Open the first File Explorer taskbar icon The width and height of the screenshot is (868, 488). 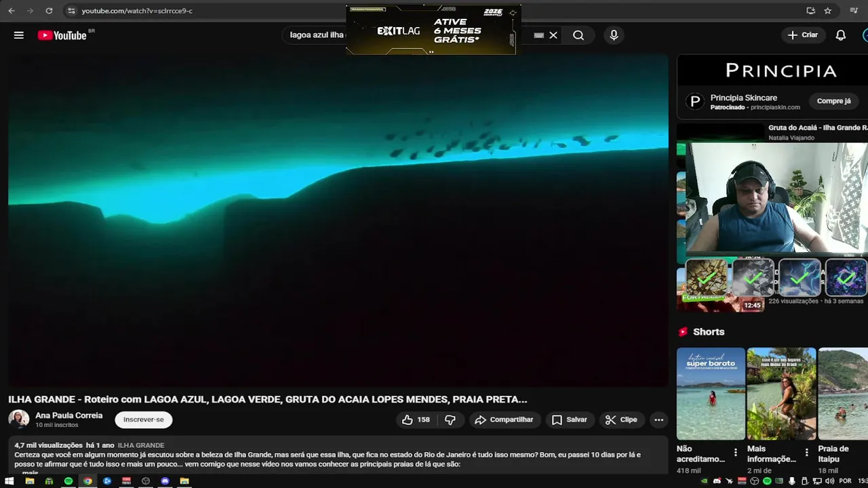tap(29, 481)
